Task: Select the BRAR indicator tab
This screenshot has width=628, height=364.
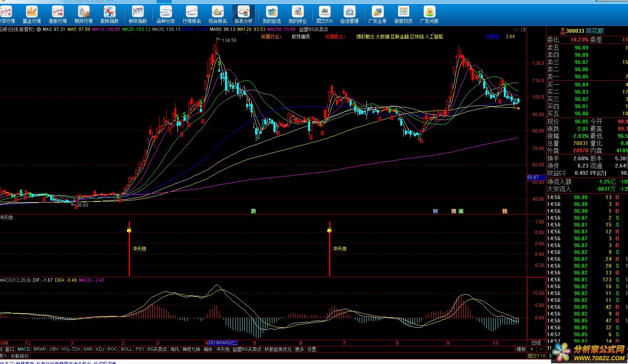Action: 40,349
